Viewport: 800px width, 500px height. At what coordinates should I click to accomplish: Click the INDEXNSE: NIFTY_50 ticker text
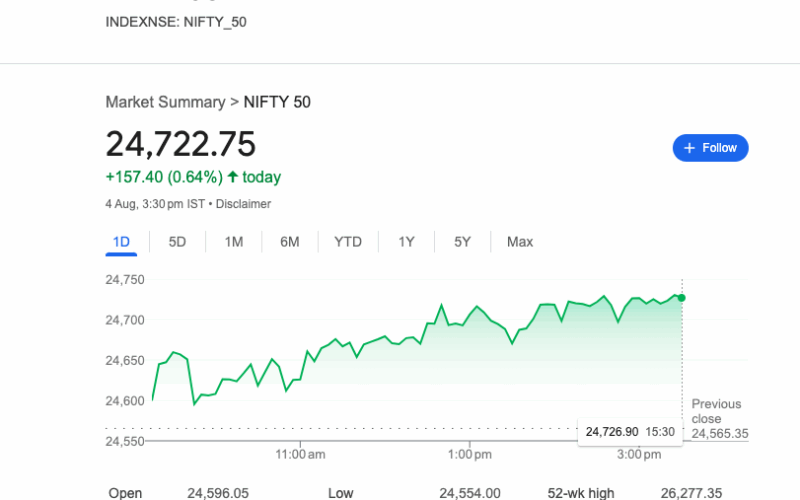(x=176, y=21)
